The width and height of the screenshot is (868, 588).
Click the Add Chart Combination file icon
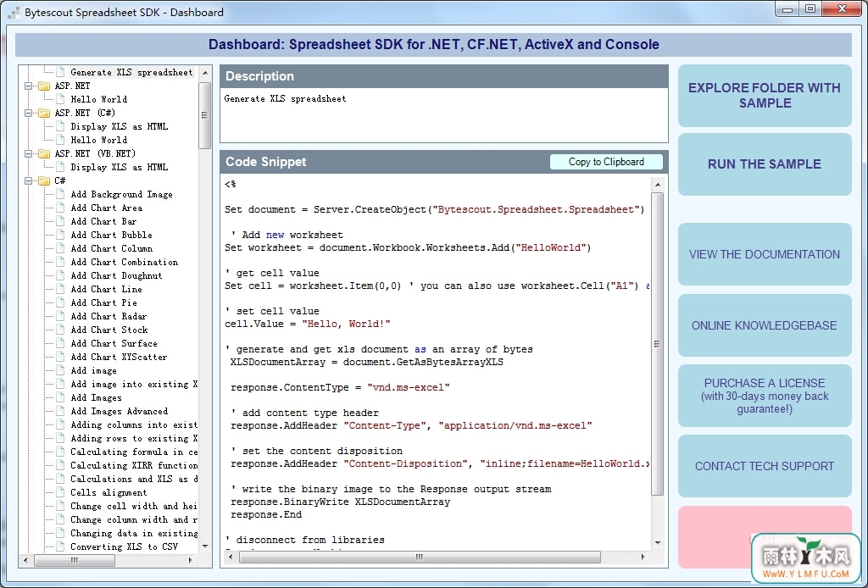pyautogui.click(x=60, y=262)
